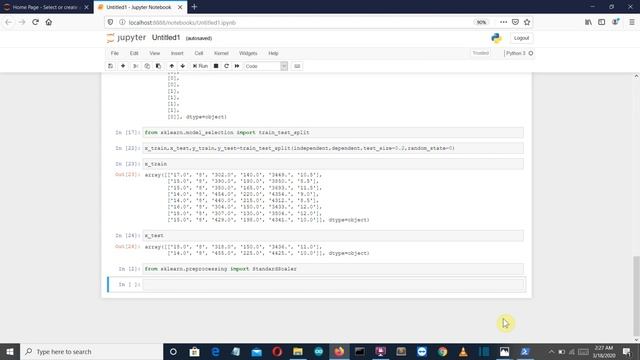Open Firefox library icon
Image resolution: width=640 pixels, height=360 pixels.
click(x=588, y=22)
